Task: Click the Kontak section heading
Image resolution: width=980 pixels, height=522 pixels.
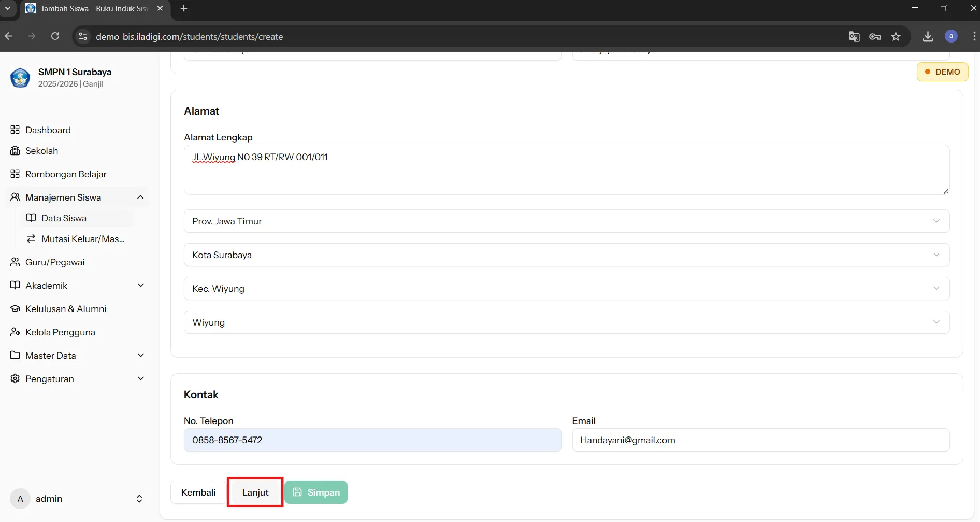Action: tap(201, 394)
